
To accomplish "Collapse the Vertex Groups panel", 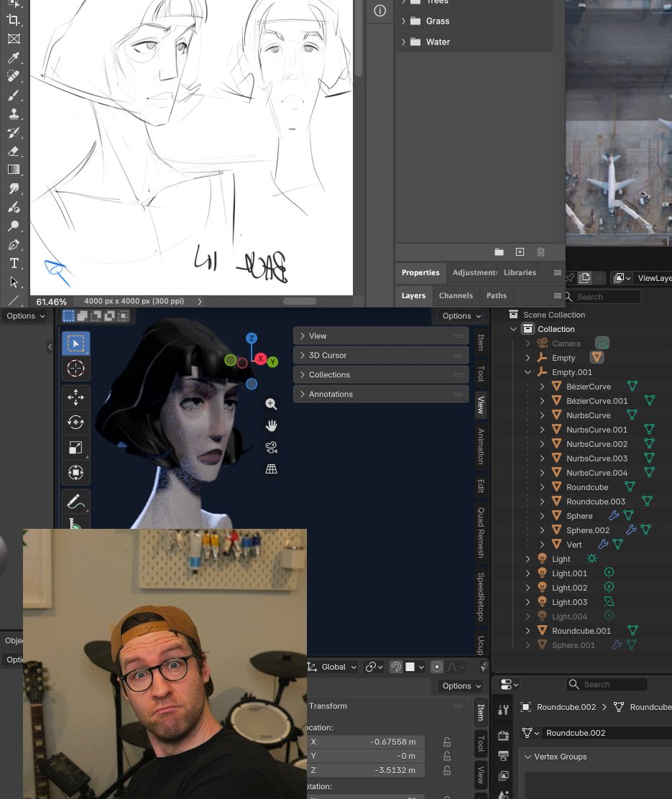I will [x=528, y=757].
